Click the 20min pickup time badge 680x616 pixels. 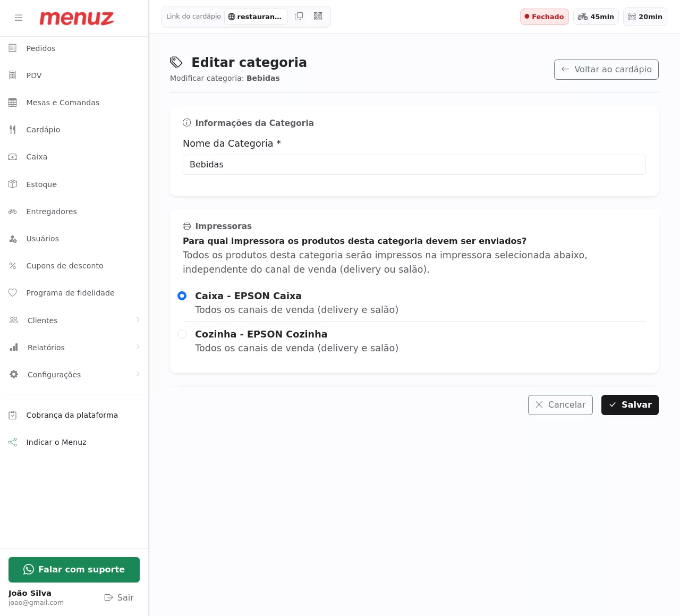645,16
